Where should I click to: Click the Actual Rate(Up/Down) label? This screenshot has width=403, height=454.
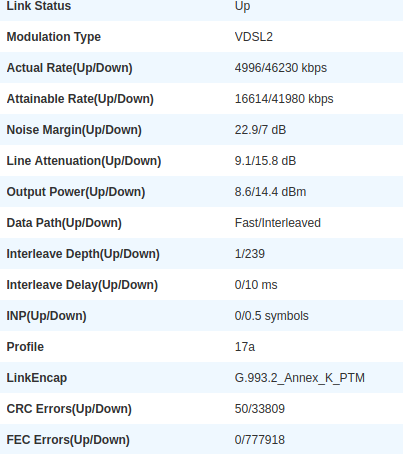(69, 68)
